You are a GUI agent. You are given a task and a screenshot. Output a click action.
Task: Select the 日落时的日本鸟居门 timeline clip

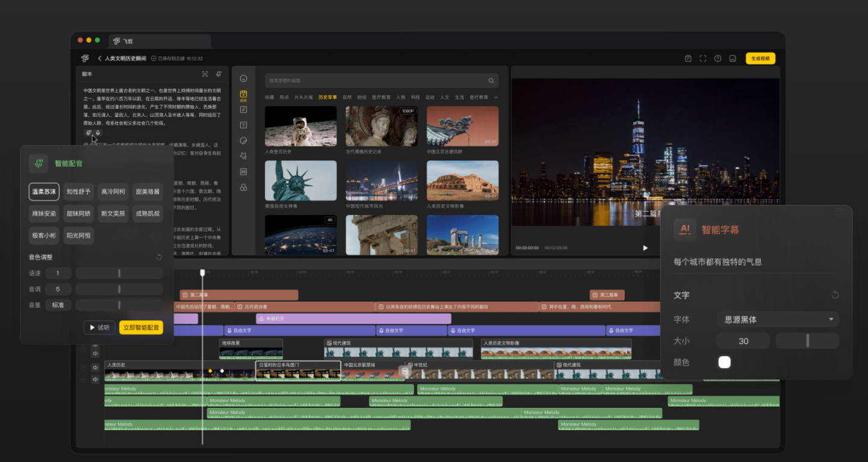click(299, 370)
